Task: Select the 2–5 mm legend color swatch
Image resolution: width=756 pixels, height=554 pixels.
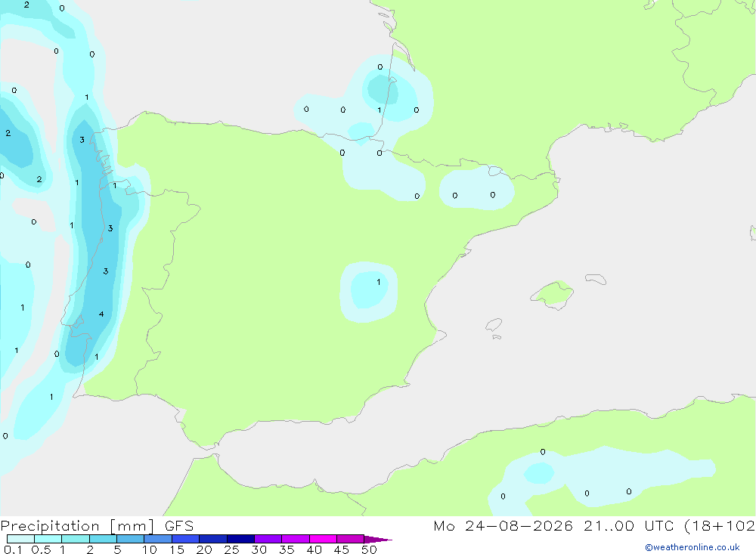Action: [x=103, y=539]
